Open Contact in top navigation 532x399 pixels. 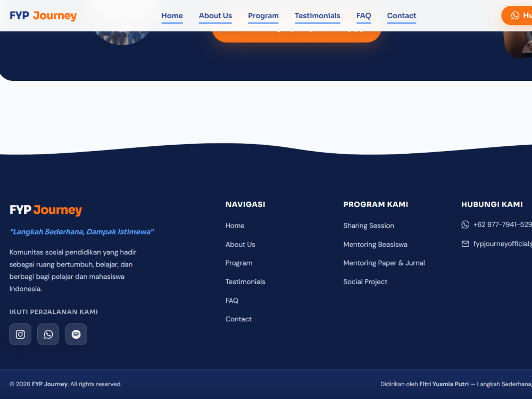[x=402, y=16]
